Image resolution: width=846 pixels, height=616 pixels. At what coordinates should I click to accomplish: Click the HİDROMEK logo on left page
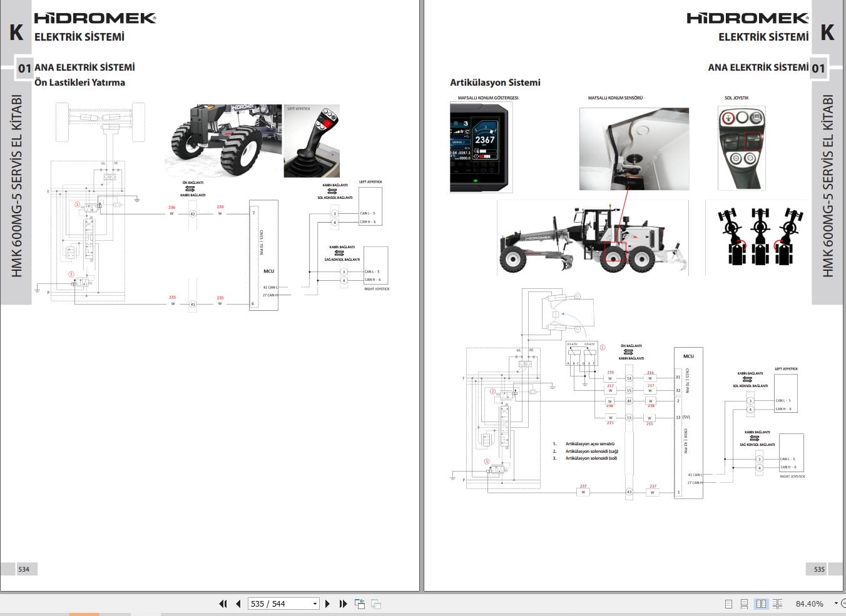(95, 18)
